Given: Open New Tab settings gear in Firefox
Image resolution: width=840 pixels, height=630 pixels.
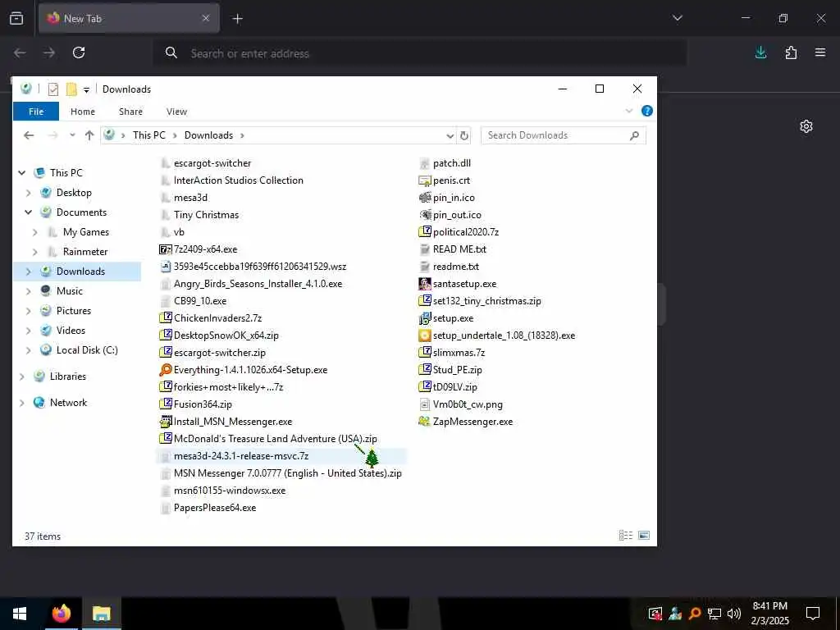Looking at the screenshot, I should (806, 126).
